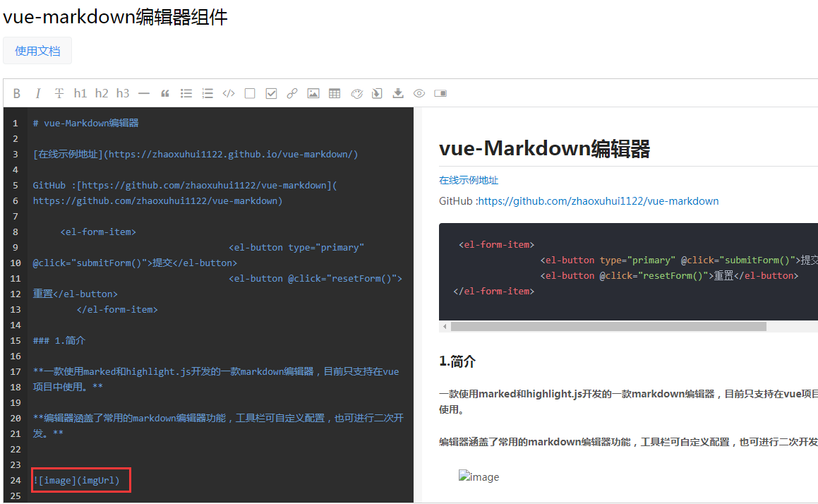
Task: Click editor line with 在线示例地址 markdown link
Action: click(196, 155)
